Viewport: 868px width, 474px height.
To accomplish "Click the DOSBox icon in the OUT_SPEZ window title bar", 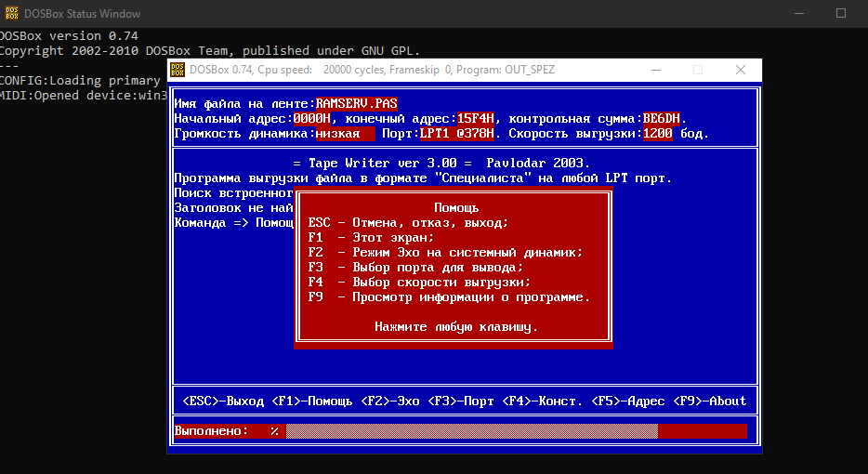I will click(178, 70).
